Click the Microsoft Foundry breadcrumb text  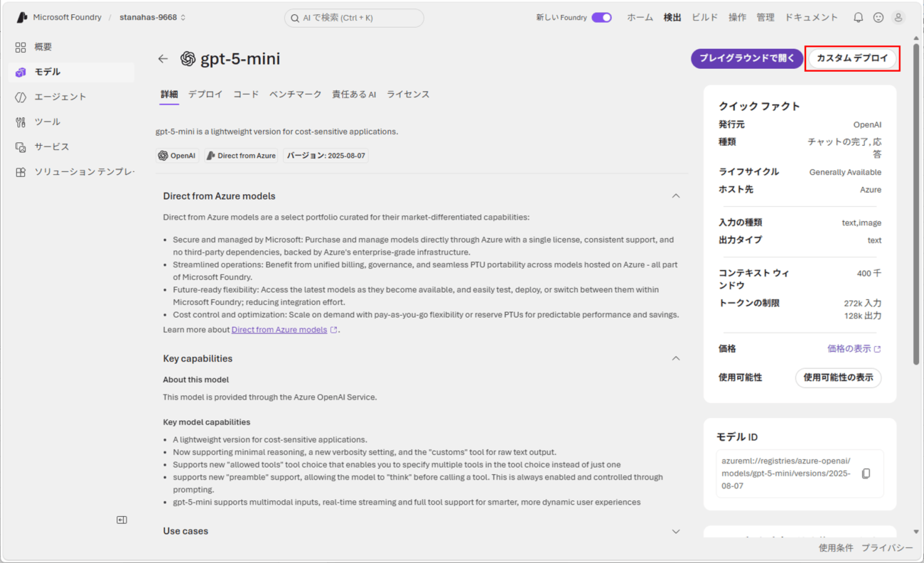click(68, 17)
